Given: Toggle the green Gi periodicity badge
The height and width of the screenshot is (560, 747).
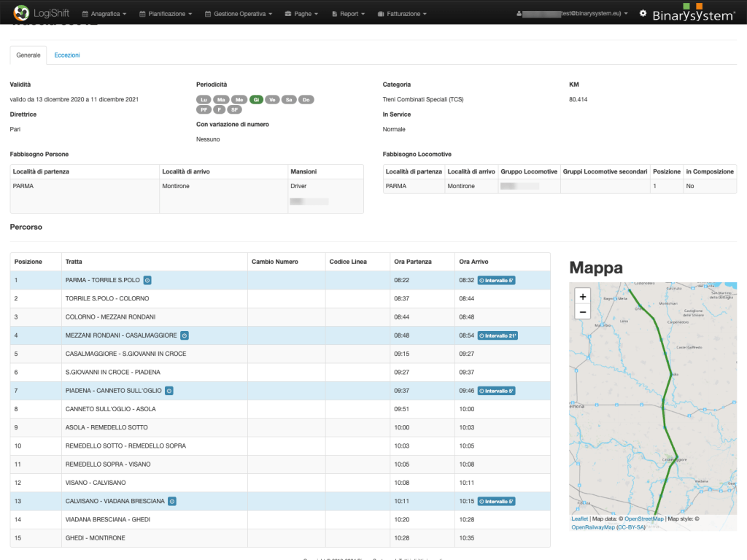Looking at the screenshot, I should (x=256, y=99).
